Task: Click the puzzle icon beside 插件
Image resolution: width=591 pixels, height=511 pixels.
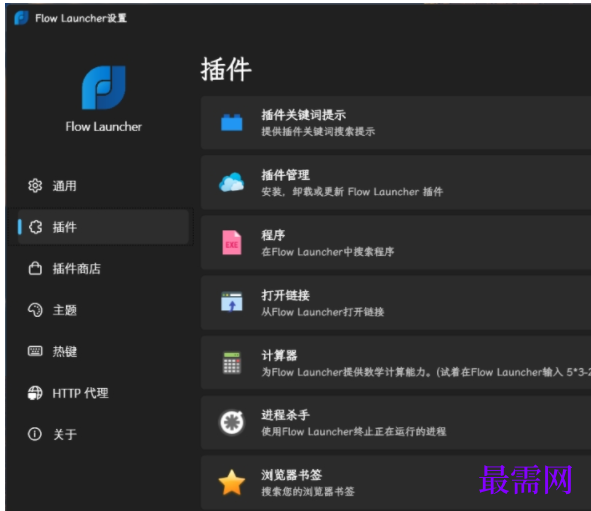Action: 35,227
